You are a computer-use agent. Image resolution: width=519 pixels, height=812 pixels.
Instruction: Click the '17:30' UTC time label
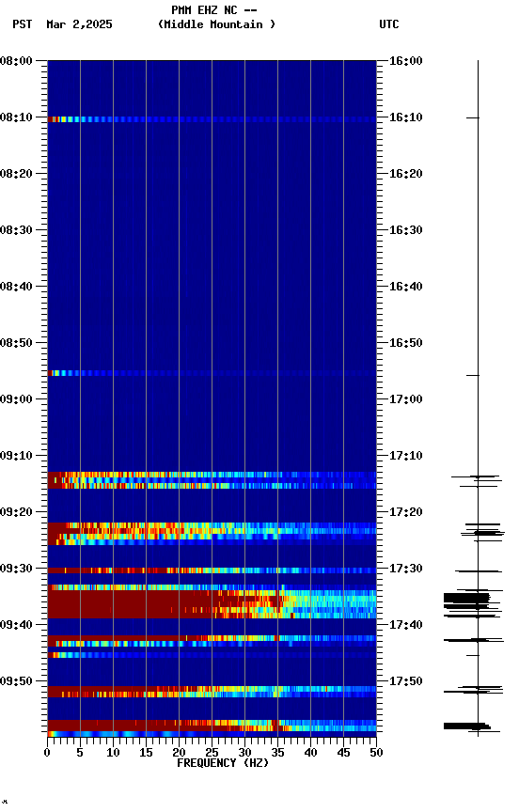[x=406, y=569]
